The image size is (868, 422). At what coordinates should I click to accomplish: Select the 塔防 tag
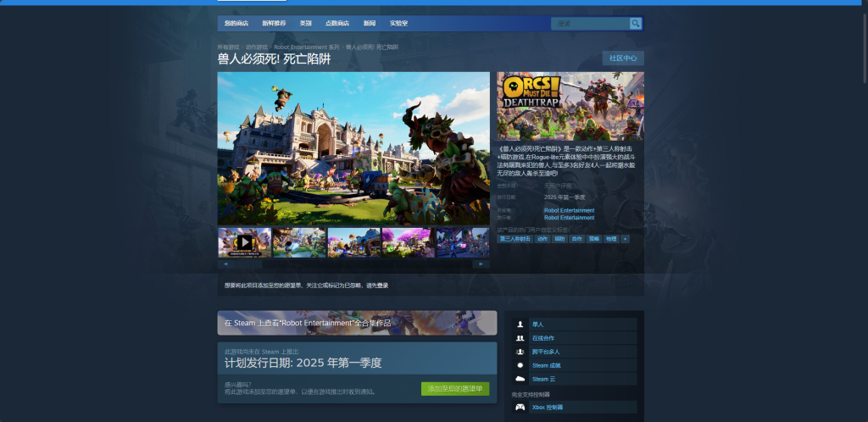point(559,239)
